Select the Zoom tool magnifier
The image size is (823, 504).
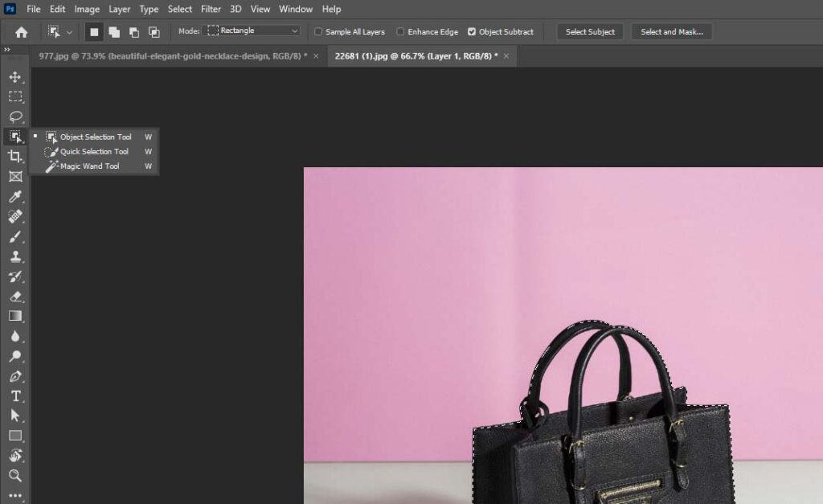tap(14, 475)
